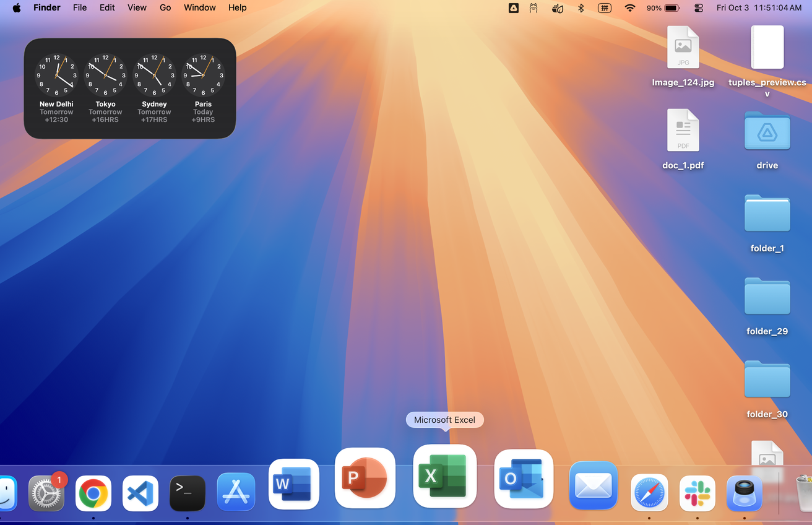Open the Go menu
Viewport: 812px width, 525px height.
165,8
